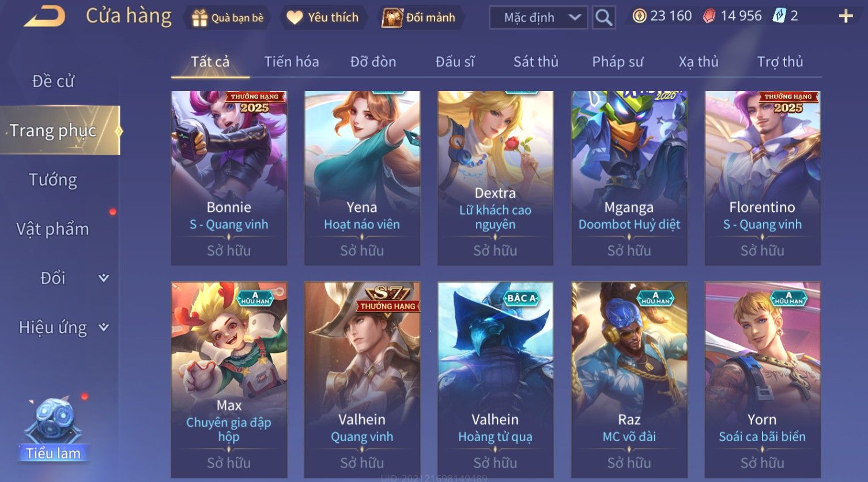Click the Quà bạn bè gift icon
Screen dimensions: 868x482
[x=199, y=18]
